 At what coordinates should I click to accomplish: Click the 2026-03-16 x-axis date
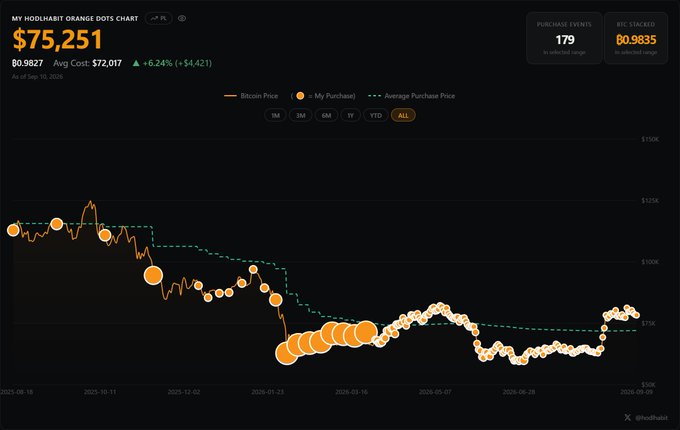(x=351, y=392)
